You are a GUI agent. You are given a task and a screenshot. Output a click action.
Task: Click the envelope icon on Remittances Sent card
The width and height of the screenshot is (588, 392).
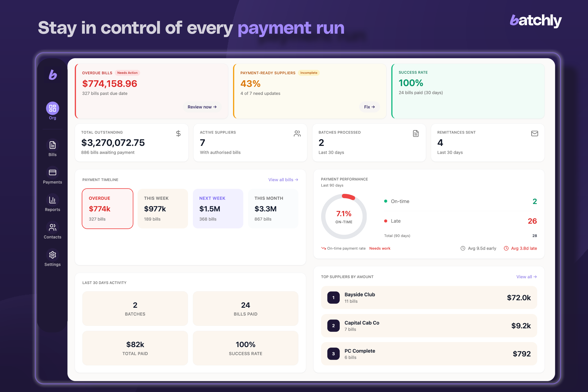pos(534,133)
